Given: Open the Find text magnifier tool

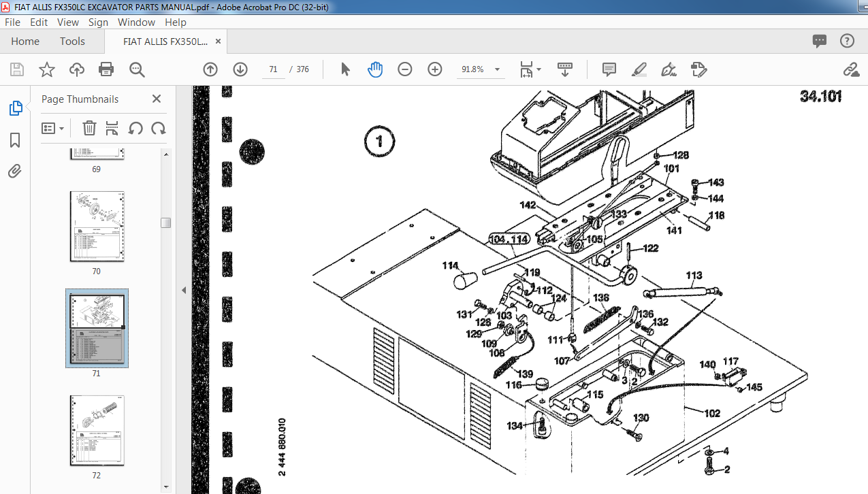Looking at the screenshot, I should [137, 69].
